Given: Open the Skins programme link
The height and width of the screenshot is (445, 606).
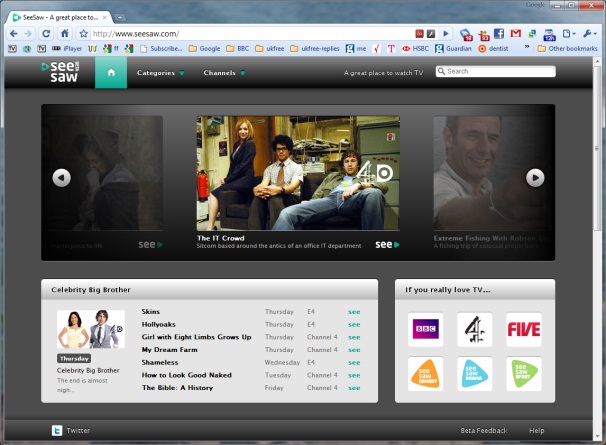Looking at the screenshot, I should tap(150, 312).
